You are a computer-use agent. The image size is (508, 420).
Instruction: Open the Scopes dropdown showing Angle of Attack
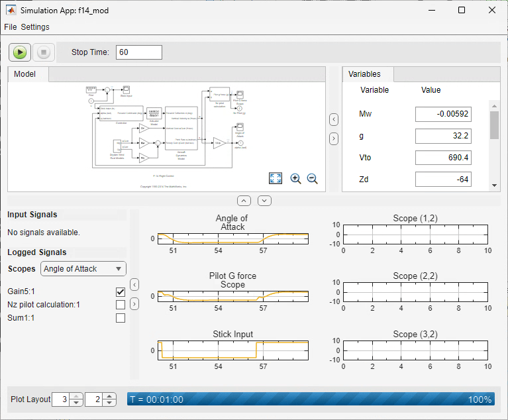pyautogui.click(x=83, y=268)
